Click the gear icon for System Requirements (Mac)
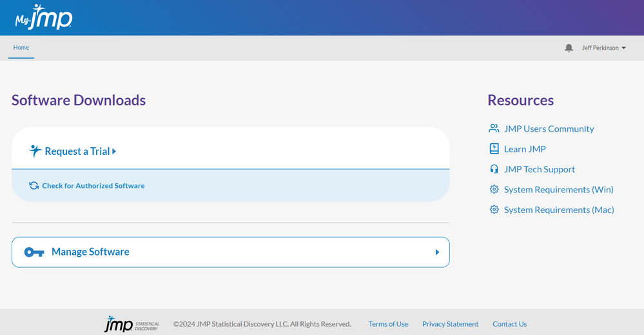 [x=494, y=210]
